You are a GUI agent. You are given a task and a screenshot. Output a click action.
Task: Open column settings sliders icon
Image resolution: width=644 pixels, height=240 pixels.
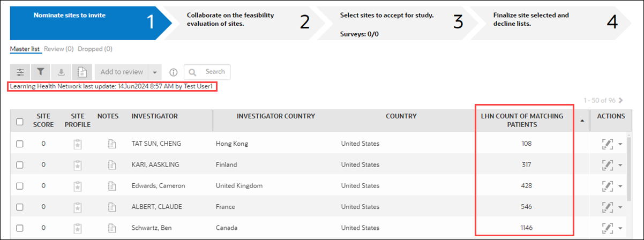tap(20, 72)
